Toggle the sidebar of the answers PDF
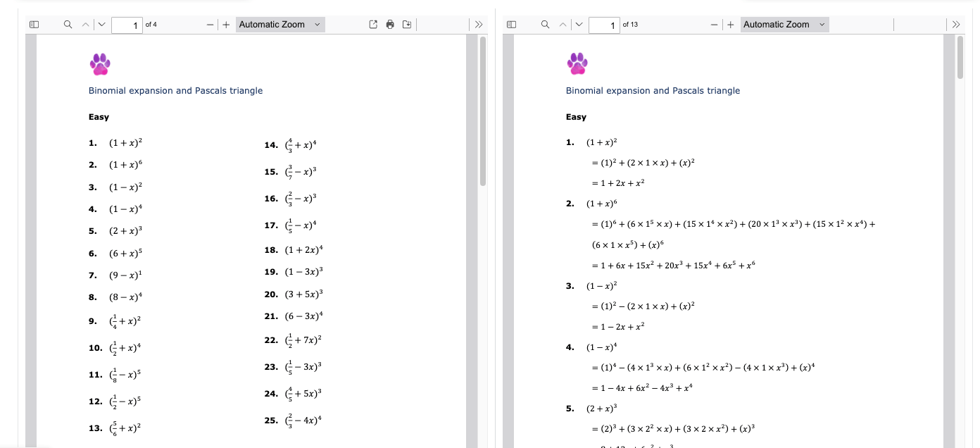980x448 pixels. point(510,23)
